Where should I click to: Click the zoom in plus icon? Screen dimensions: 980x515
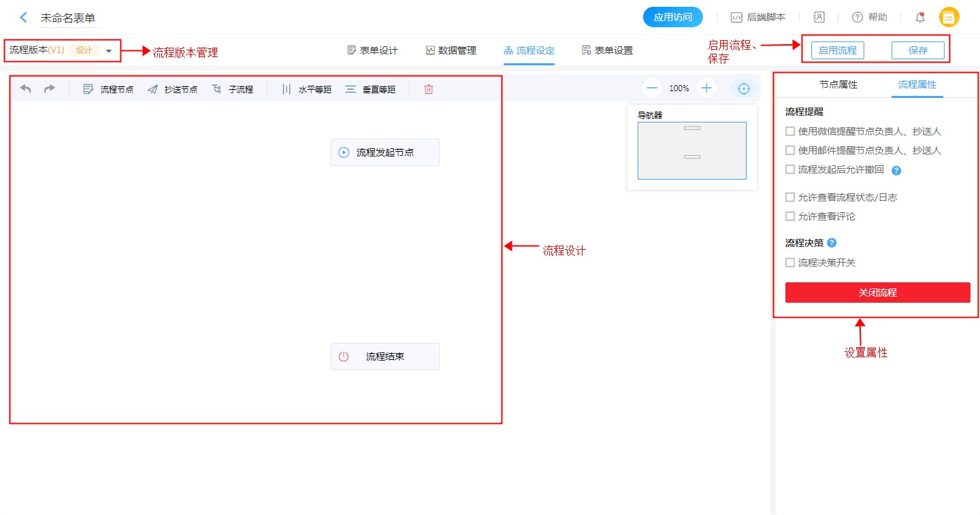pyautogui.click(x=706, y=88)
